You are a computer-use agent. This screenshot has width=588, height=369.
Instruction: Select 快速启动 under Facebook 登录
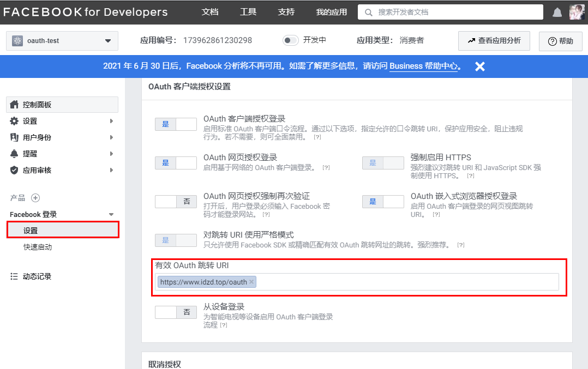[x=38, y=247]
